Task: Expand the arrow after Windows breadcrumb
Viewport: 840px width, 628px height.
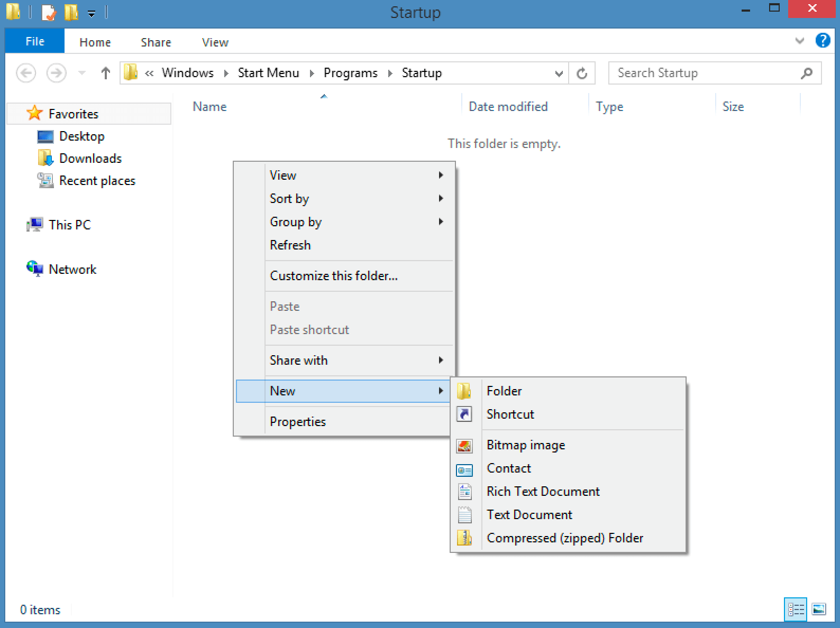Action: click(226, 73)
